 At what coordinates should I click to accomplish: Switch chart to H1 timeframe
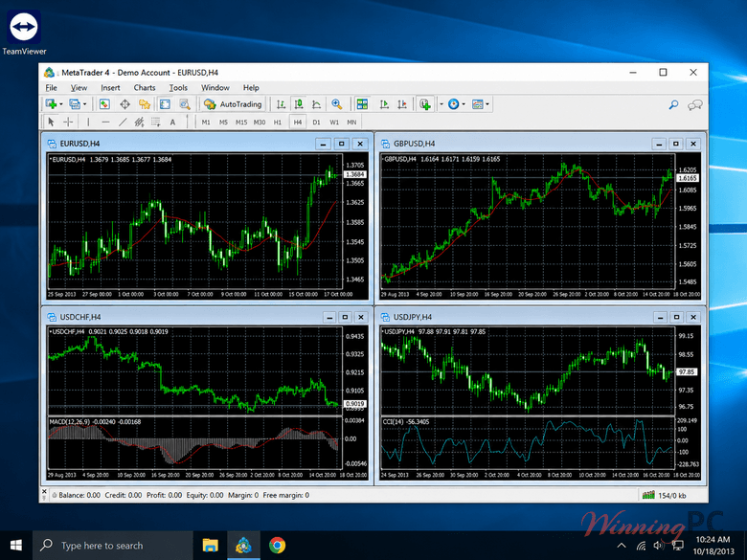coord(278,122)
